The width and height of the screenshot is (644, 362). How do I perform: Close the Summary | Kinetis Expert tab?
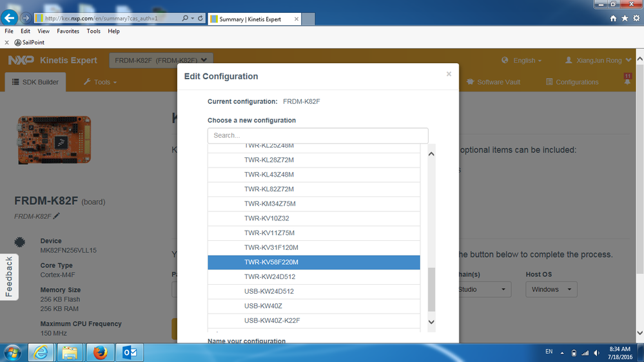[296, 19]
